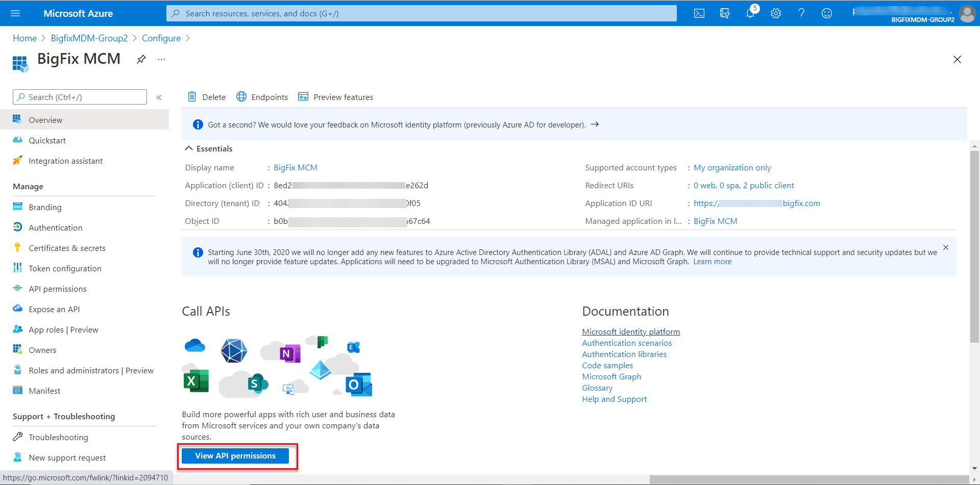Open Microsoft identity platform documentation
The image size is (980, 485).
(x=631, y=331)
